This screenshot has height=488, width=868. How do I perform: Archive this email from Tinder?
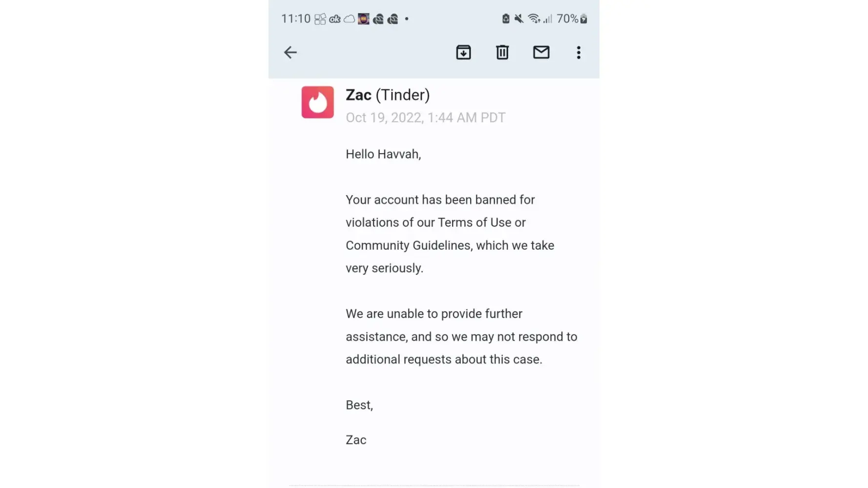(x=463, y=52)
